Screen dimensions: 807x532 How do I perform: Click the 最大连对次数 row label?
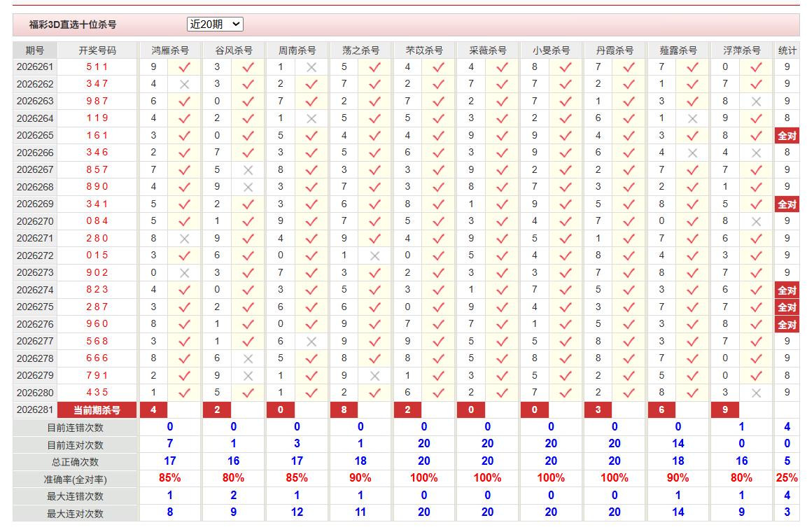click(75, 514)
